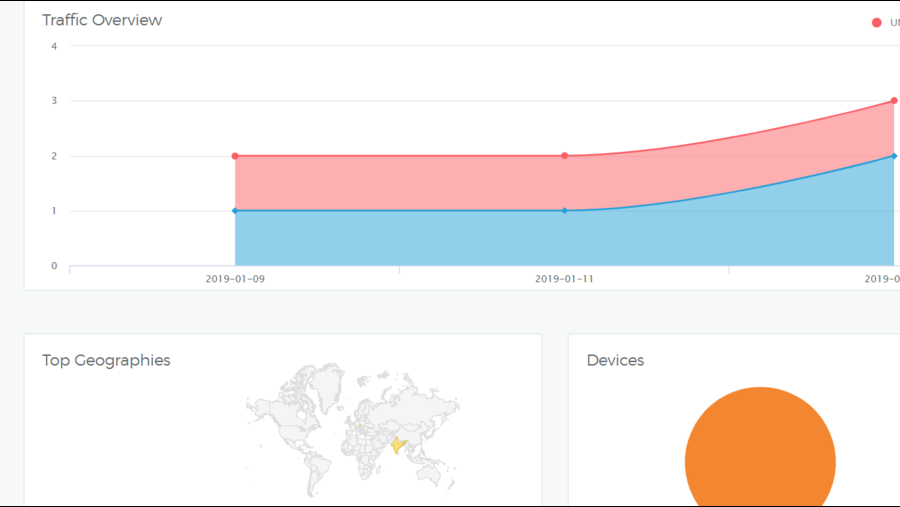Click the Devices panel heading
Viewport: 900px width, 507px height.
click(x=615, y=360)
